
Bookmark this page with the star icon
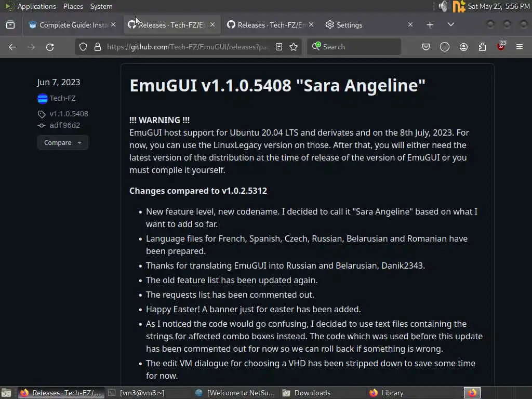(294, 47)
